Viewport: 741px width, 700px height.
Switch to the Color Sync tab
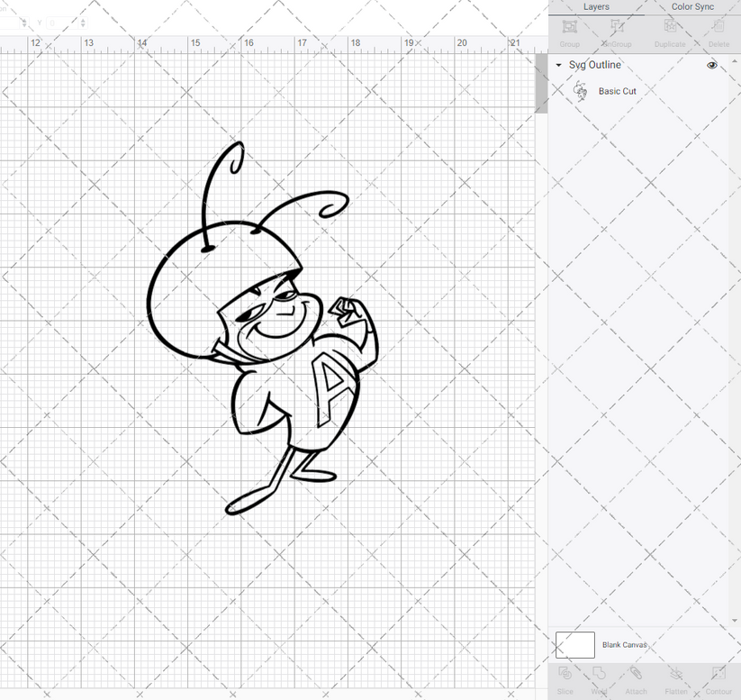691,7
